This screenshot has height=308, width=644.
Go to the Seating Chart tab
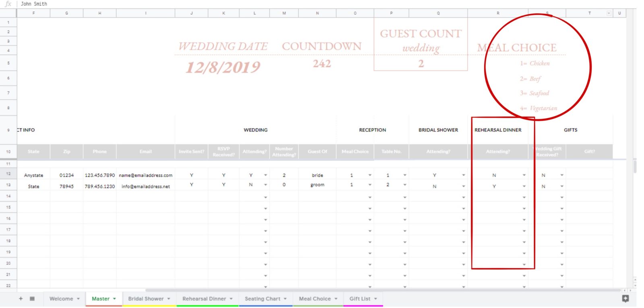coord(262,299)
